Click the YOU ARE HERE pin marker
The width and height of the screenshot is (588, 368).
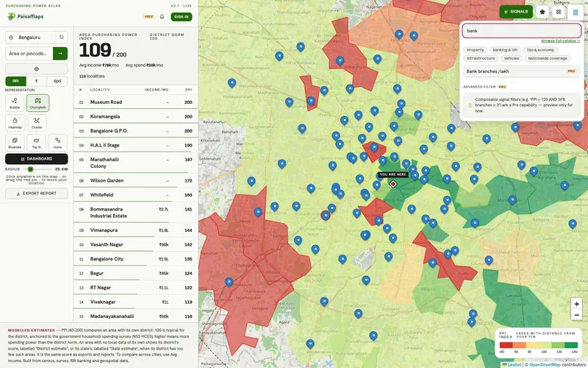pos(393,184)
